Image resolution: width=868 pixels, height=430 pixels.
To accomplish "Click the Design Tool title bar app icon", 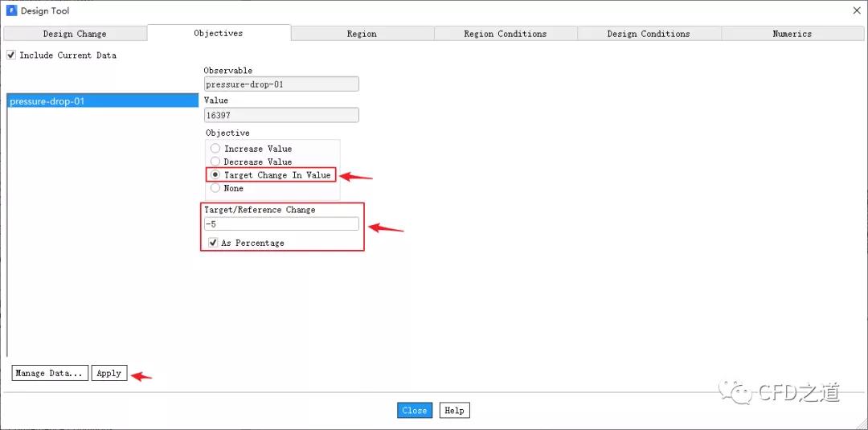I will 11,10.
